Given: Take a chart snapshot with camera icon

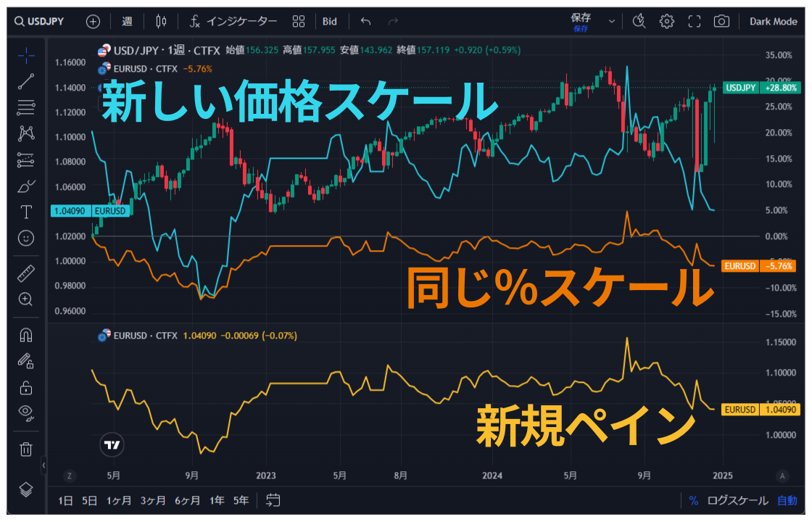Looking at the screenshot, I should [x=721, y=21].
